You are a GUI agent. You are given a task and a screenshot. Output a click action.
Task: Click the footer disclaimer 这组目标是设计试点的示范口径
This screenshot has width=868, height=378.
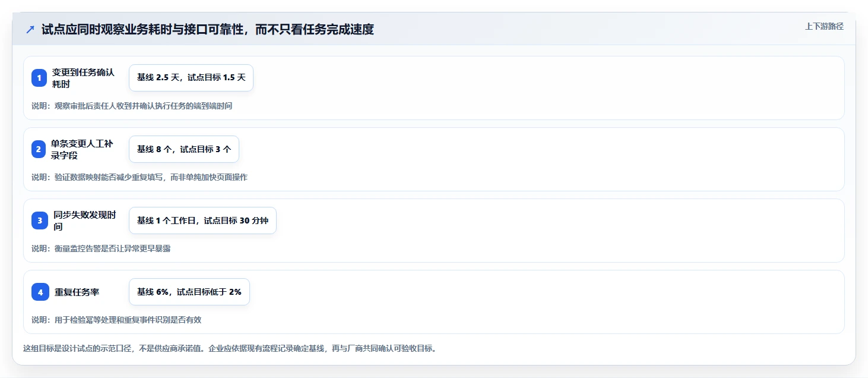click(230, 348)
